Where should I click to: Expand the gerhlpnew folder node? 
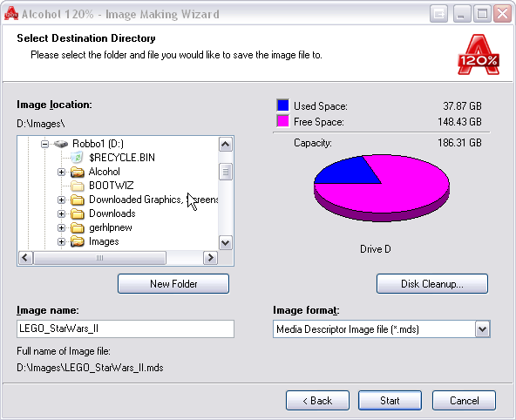coord(61,227)
